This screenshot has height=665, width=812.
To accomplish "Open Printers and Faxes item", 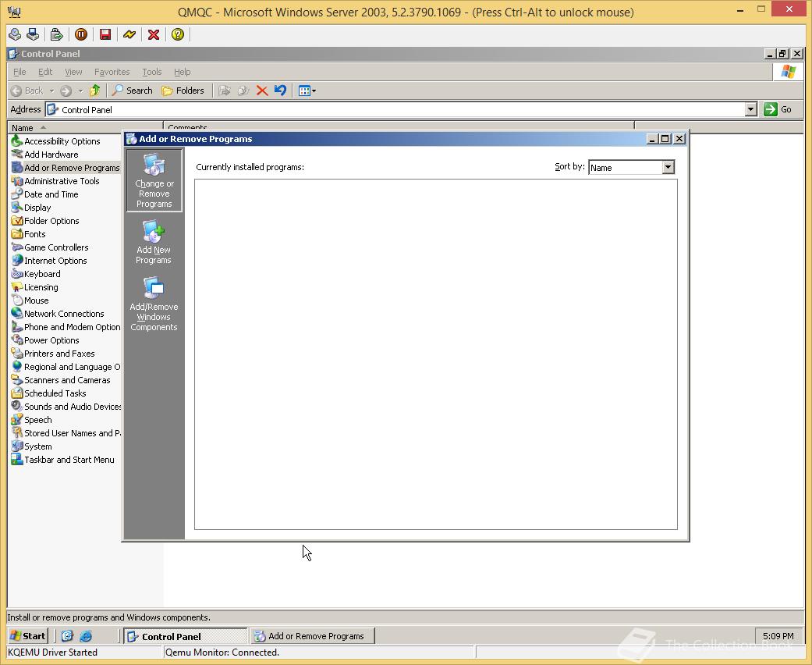I will click(53, 354).
